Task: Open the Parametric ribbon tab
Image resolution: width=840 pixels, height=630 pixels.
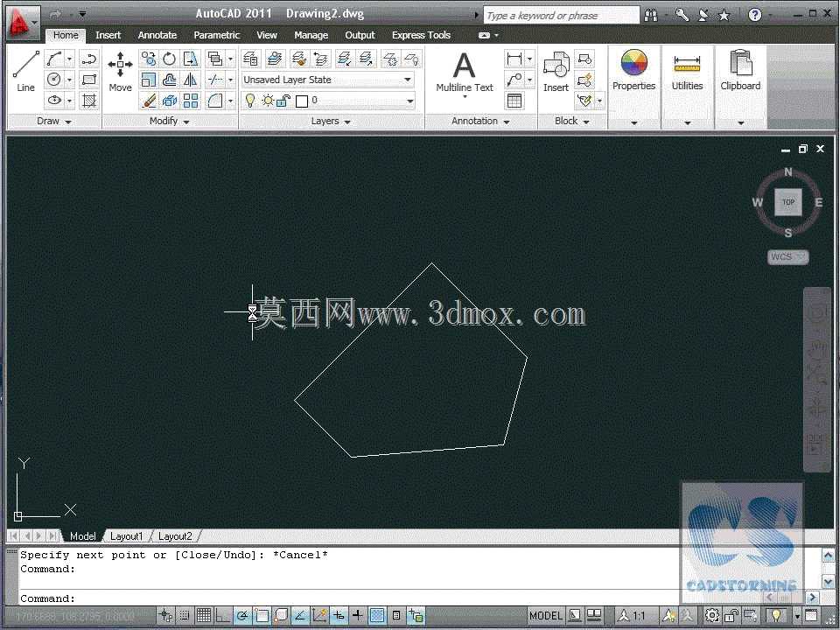Action: [x=216, y=35]
